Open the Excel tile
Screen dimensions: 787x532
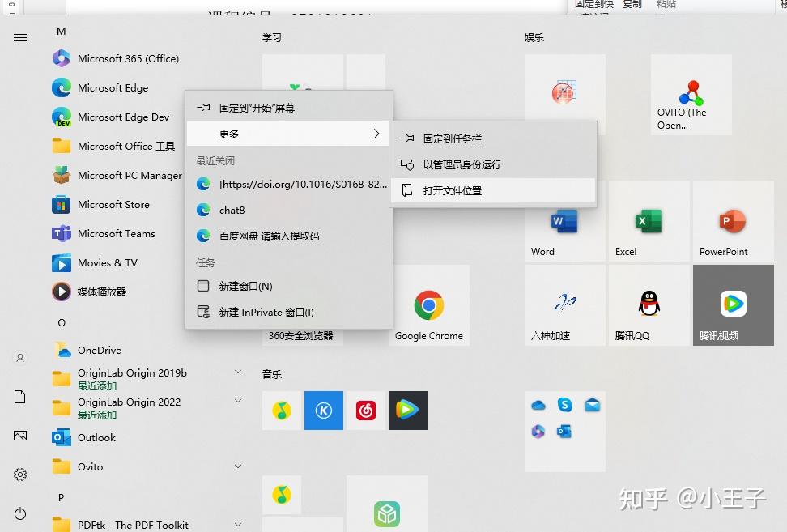[x=649, y=221]
